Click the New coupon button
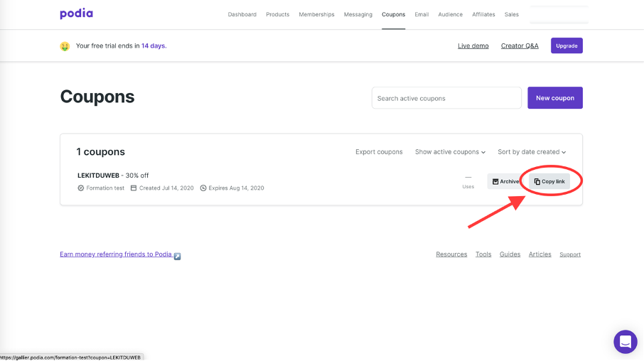This screenshot has width=644, height=361. pos(555,98)
